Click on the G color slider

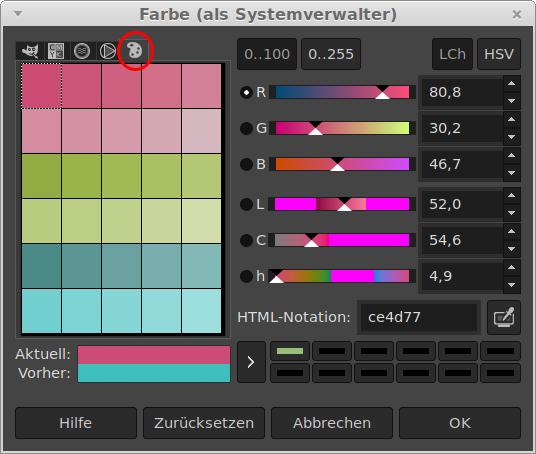point(342,129)
